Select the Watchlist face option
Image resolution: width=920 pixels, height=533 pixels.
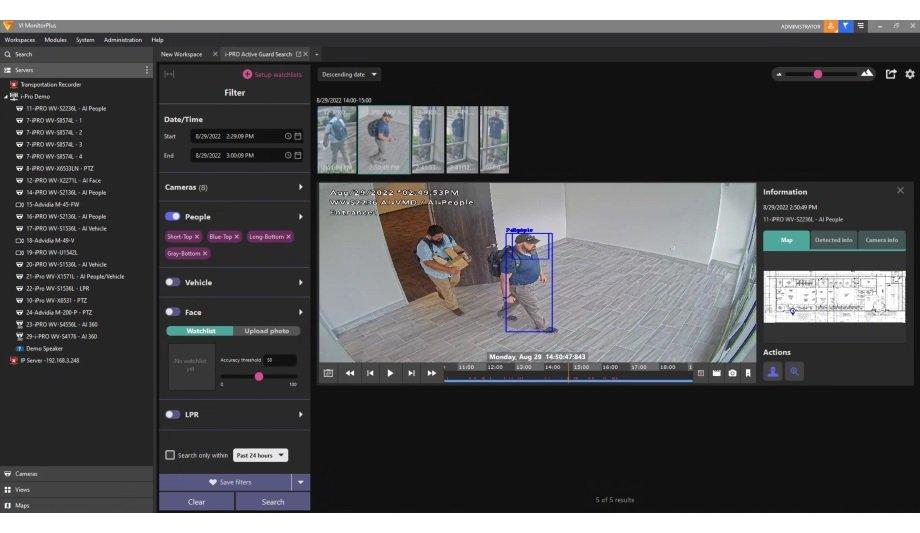200,331
